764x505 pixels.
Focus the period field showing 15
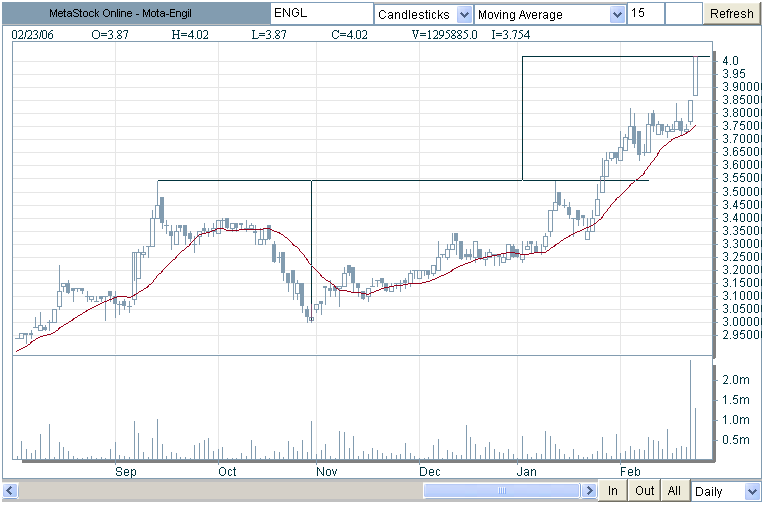pos(645,14)
